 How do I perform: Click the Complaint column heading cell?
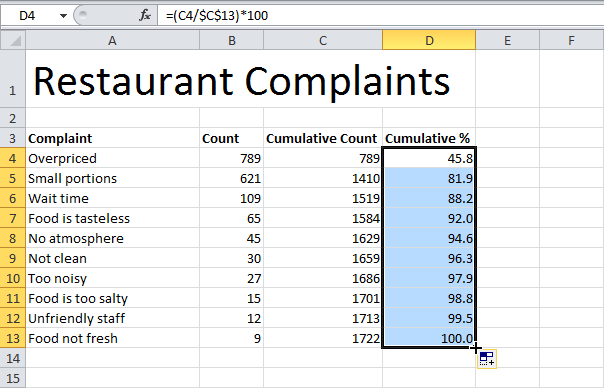click(x=112, y=138)
